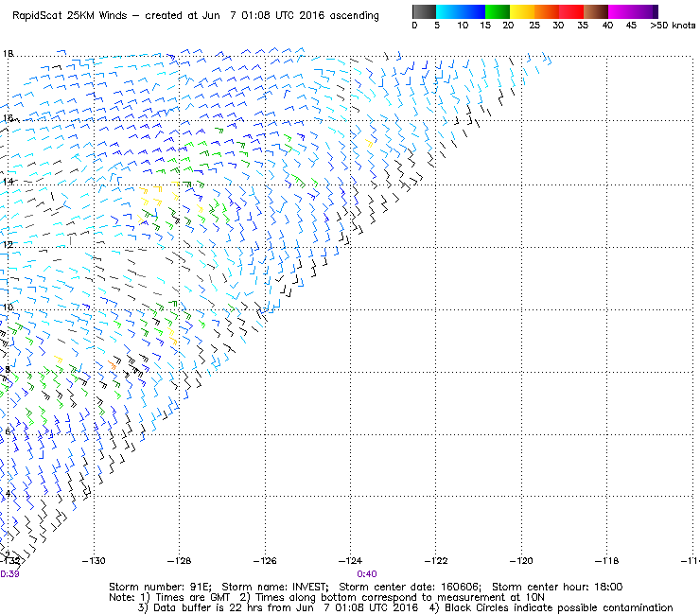Screen dimensions: 700x615
Task: Click the '10' latitude axis label
Action: 8,307
